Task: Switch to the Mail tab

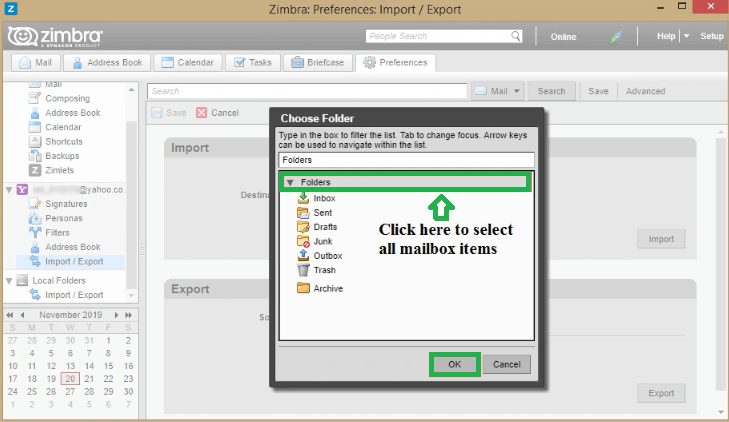Action: (35, 62)
